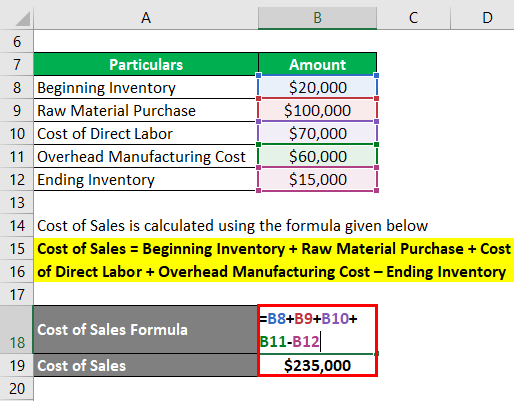Select row 19 header

tap(17, 366)
